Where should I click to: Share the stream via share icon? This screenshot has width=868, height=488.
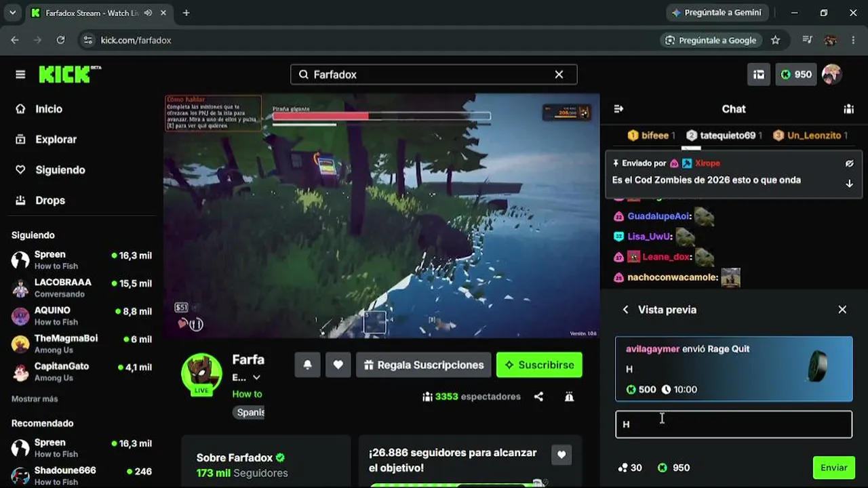click(538, 397)
